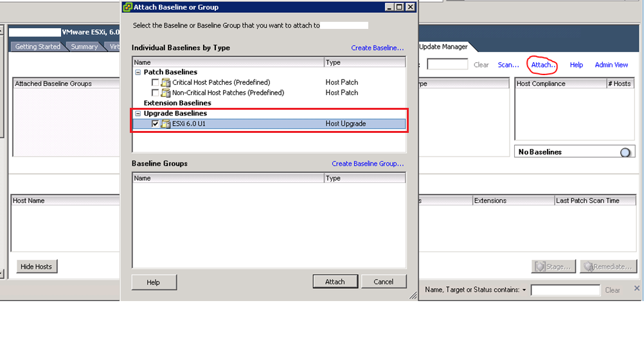Image resolution: width=644 pixels, height=355 pixels.
Task: Click the No Baselines label
Action: point(540,152)
